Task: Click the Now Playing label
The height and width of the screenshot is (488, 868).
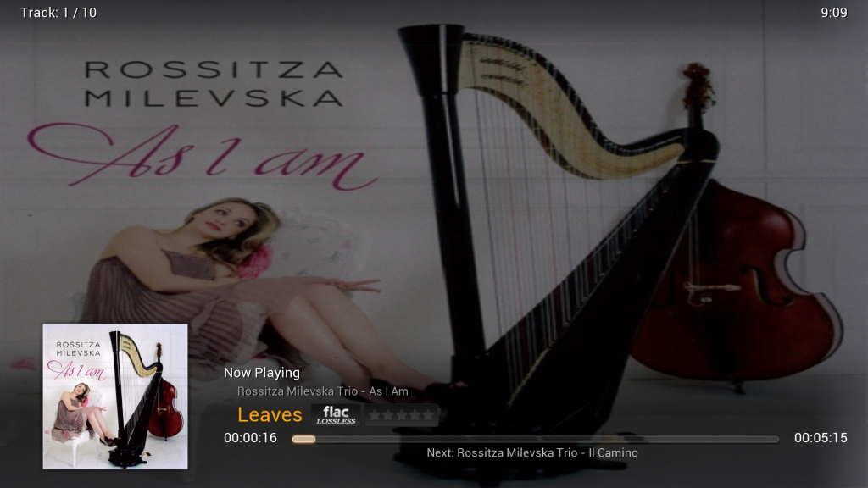Action: click(262, 373)
